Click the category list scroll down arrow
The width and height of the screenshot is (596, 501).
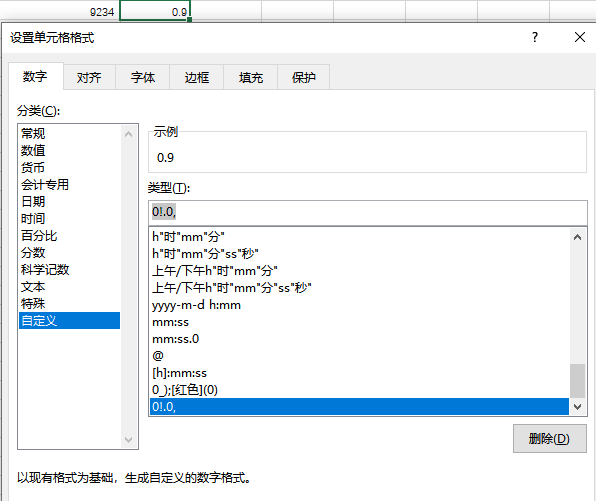click(x=128, y=439)
